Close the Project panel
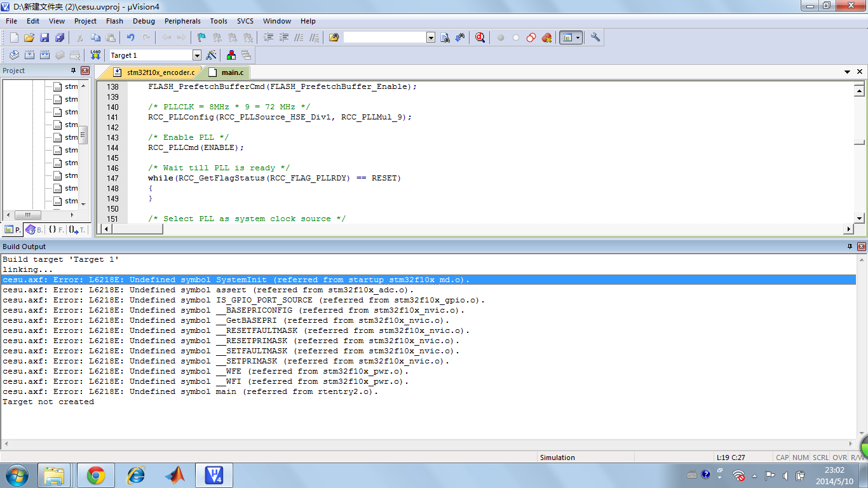The width and height of the screenshot is (868, 488). (x=85, y=71)
